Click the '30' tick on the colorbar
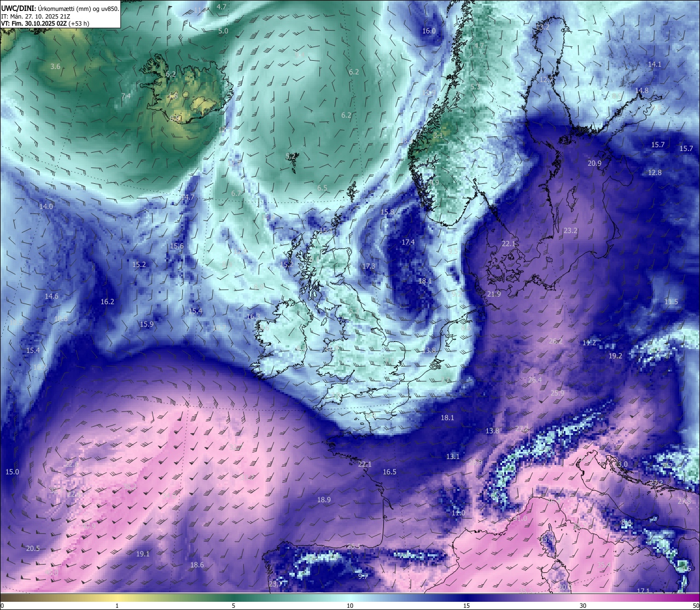Image resolution: width=700 pixels, height=610 pixels. (583, 606)
